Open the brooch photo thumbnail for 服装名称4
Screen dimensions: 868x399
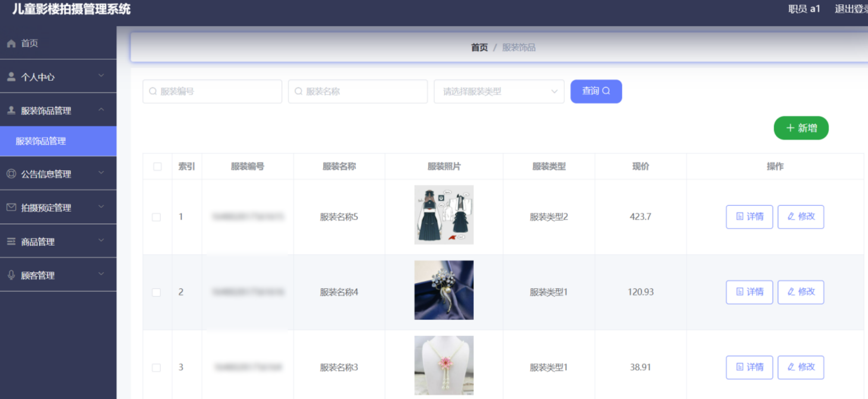(x=444, y=290)
